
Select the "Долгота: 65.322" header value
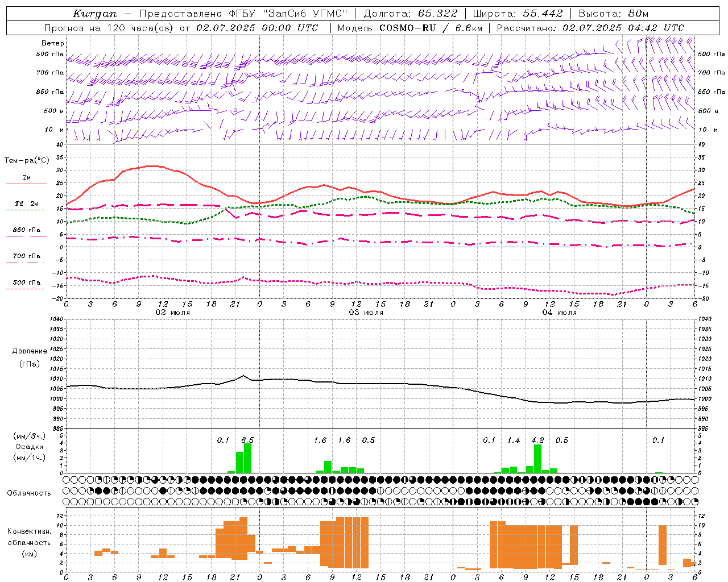coord(411,14)
